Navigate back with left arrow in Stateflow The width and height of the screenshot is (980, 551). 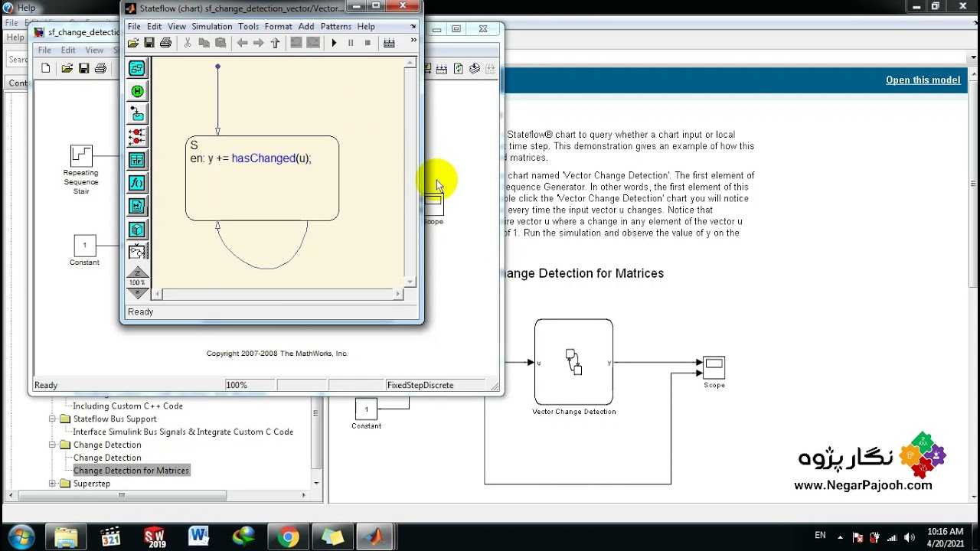(x=242, y=43)
